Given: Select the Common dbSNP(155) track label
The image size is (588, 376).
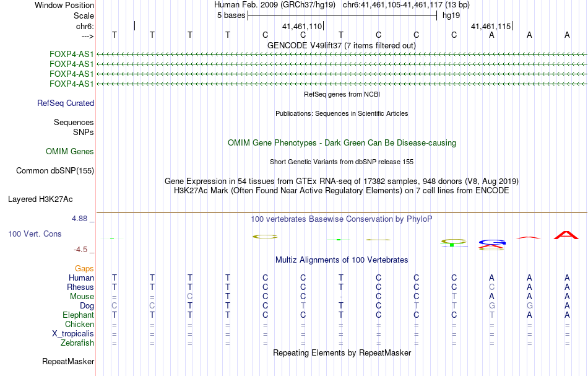Looking at the screenshot, I should (x=55, y=171).
